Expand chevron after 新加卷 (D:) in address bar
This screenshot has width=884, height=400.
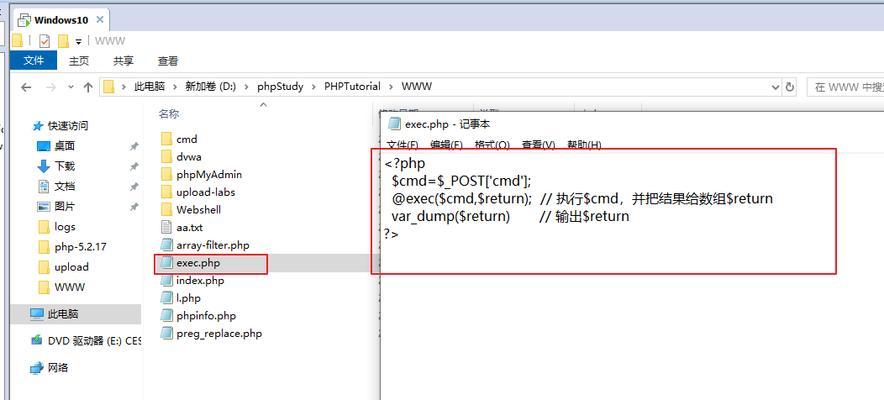point(246,87)
